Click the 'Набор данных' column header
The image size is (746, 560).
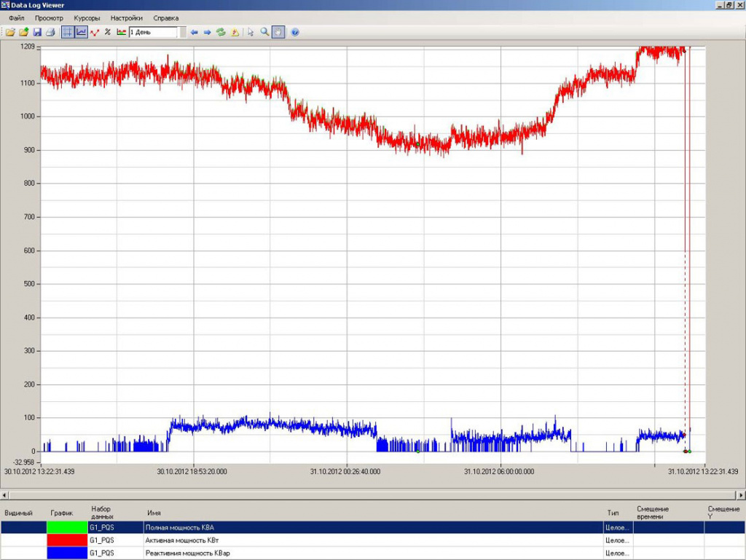(x=102, y=513)
